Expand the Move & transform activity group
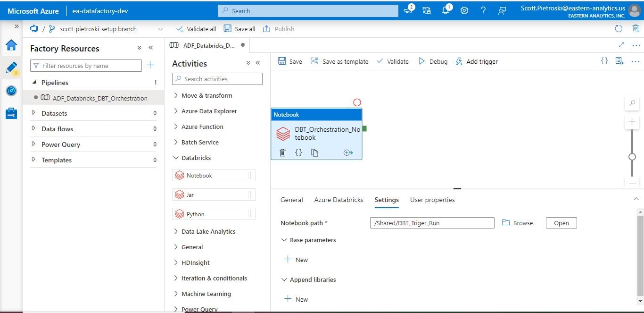The image size is (644, 313). coord(176,95)
